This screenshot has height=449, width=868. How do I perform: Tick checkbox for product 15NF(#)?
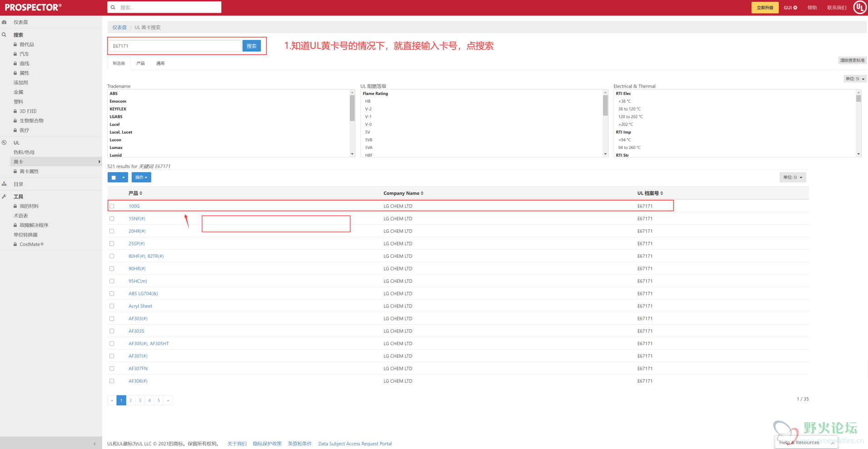(112, 219)
